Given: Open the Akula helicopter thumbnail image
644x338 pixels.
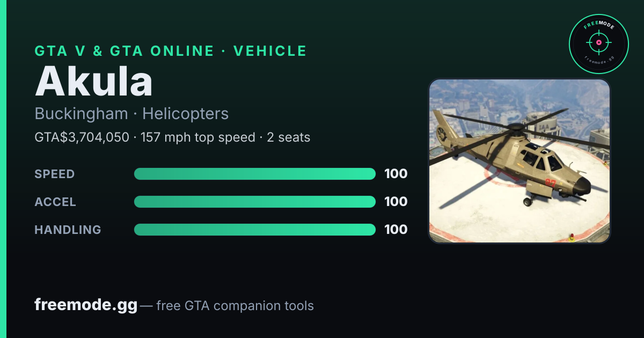Looking at the screenshot, I should click(519, 161).
